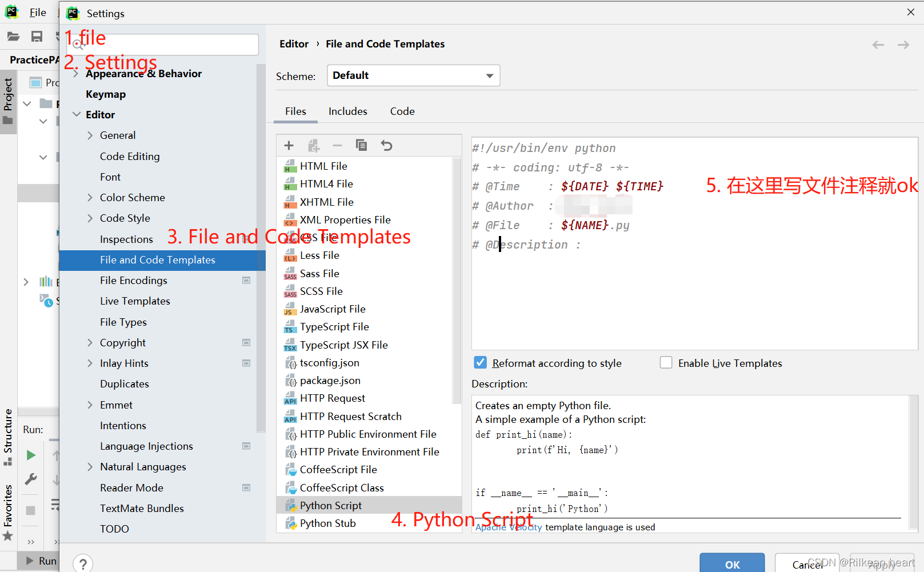
Task: Open the File Types settings page
Action: pyautogui.click(x=123, y=322)
